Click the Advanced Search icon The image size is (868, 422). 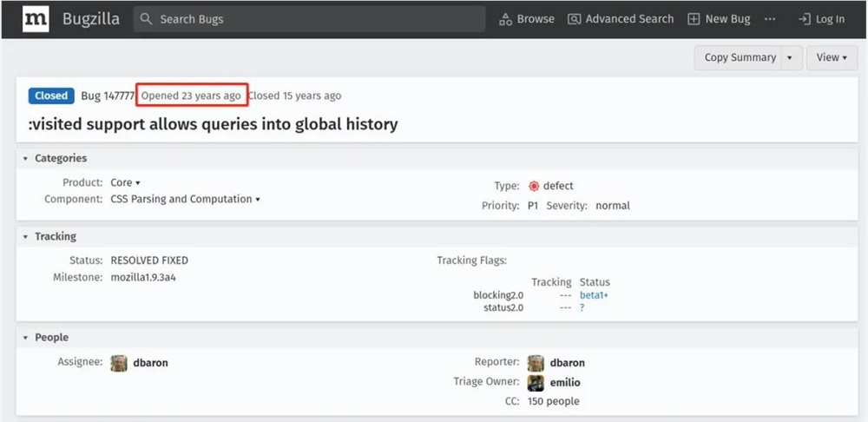point(574,19)
